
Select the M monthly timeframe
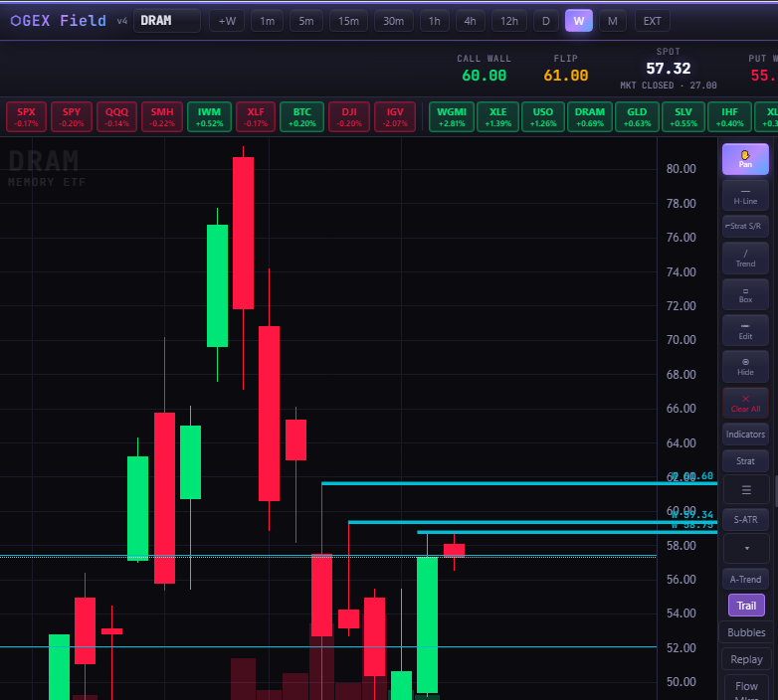[612, 21]
